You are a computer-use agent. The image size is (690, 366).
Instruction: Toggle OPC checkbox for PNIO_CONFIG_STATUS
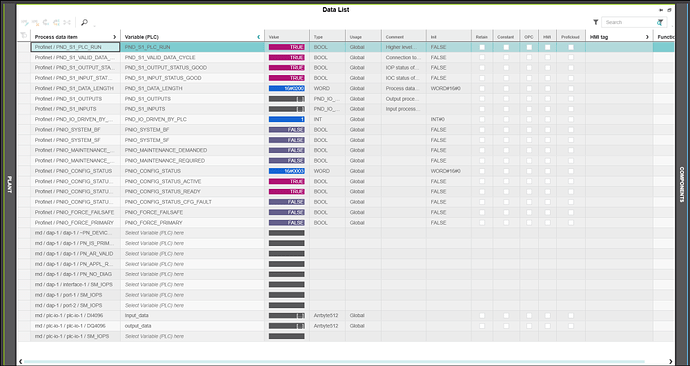point(529,171)
